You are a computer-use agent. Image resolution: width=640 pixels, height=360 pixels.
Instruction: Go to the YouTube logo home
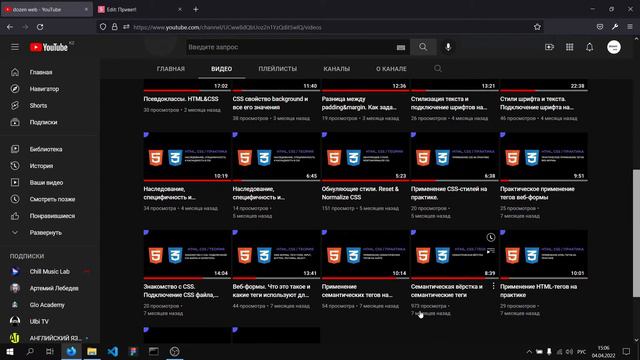(49, 47)
